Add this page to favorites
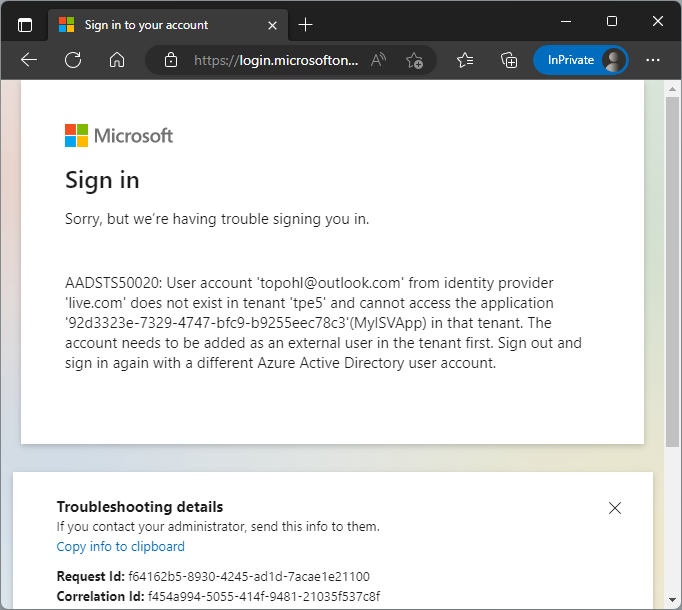Image resolution: width=682 pixels, height=610 pixels. pyautogui.click(x=415, y=60)
